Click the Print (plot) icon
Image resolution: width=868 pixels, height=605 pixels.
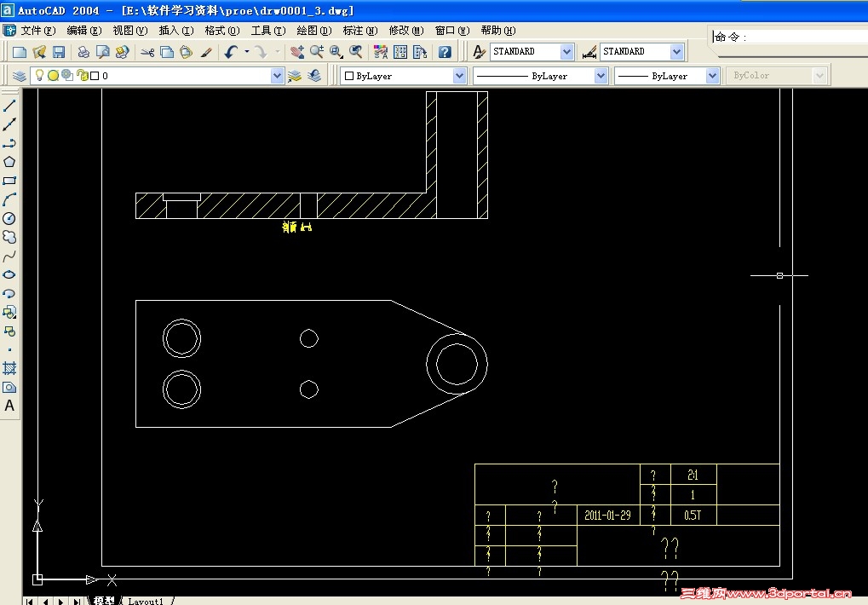83,52
